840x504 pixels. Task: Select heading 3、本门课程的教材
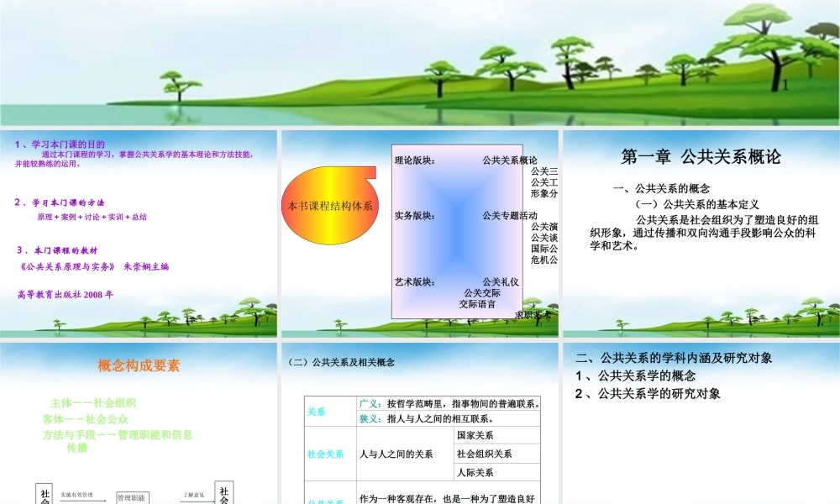click(57, 250)
